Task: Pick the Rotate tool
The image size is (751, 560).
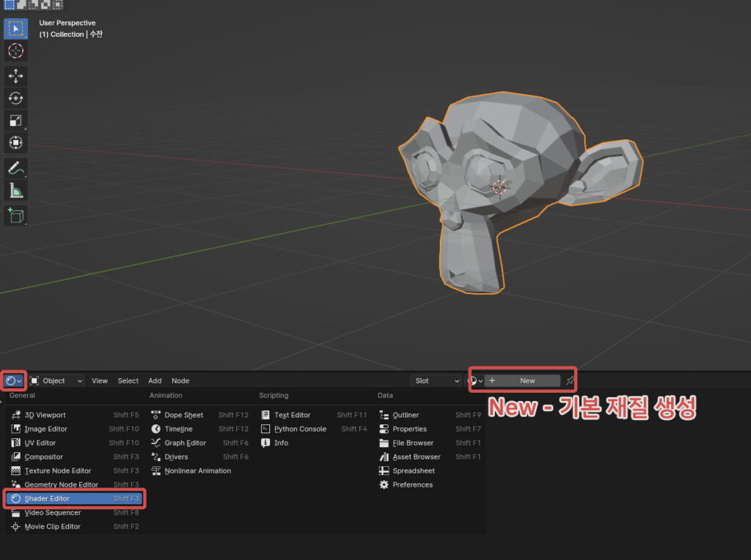Action: click(x=15, y=98)
